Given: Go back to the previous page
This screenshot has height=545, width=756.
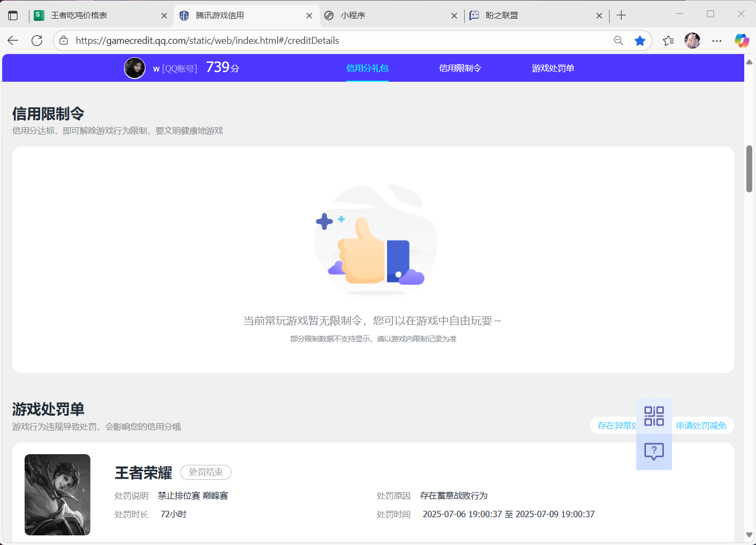Looking at the screenshot, I should (x=13, y=41).
